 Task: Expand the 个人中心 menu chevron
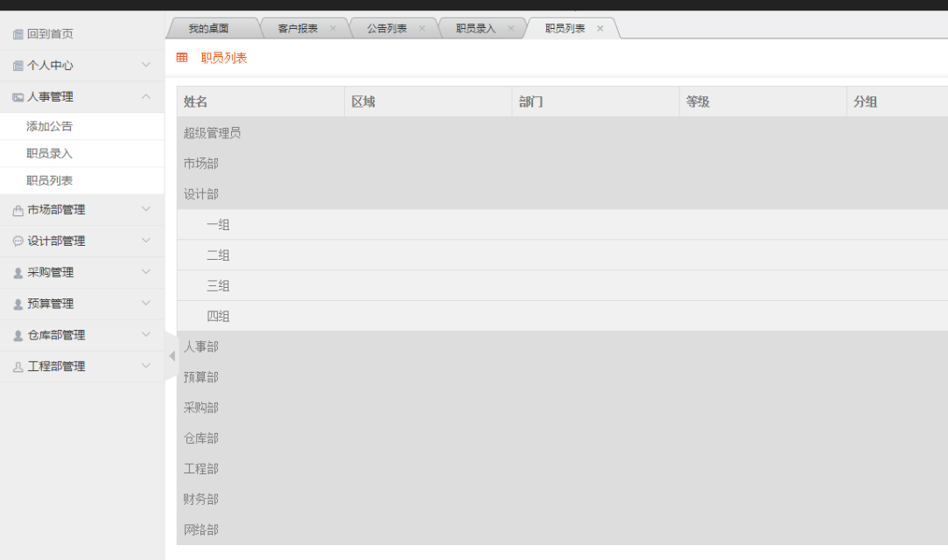click(146, 65)
